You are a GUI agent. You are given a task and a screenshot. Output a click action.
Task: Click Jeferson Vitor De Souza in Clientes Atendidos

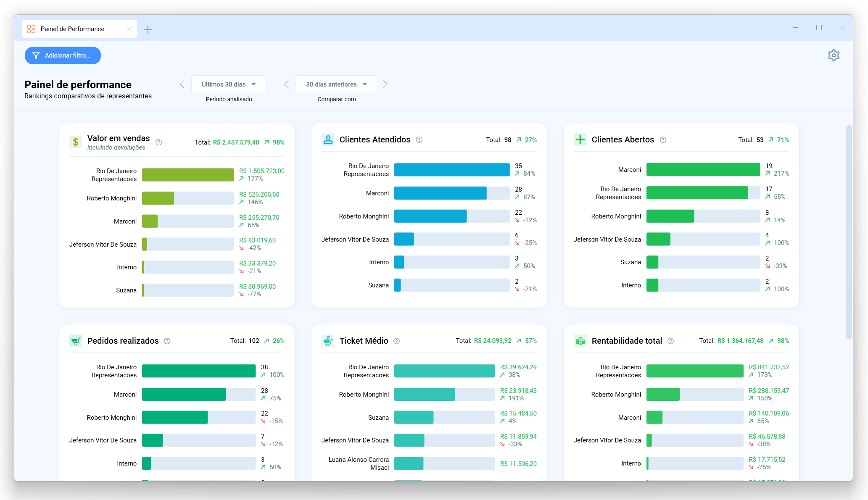click(x=355, y=239)
